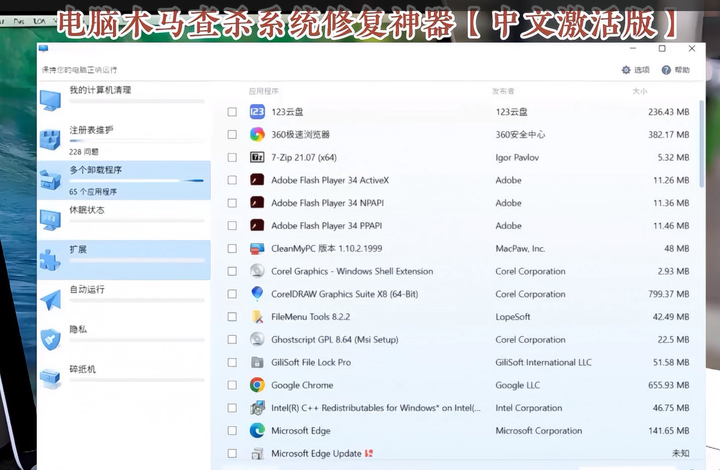Switch to 多个卸载程序 section

[x=96, y=170]
